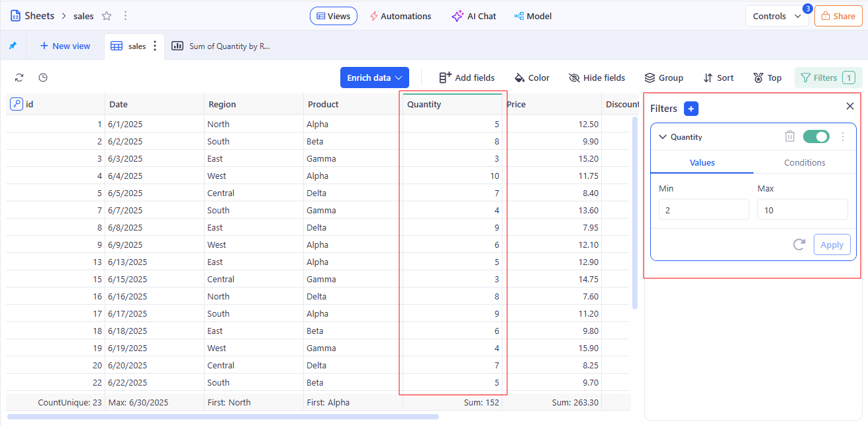
Task: Click the refresh data icon
Action: [x=19, y=78]
